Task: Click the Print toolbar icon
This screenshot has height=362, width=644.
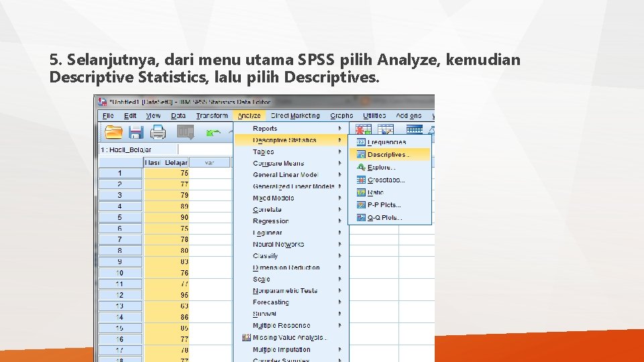Action: (x=158, y=132)
